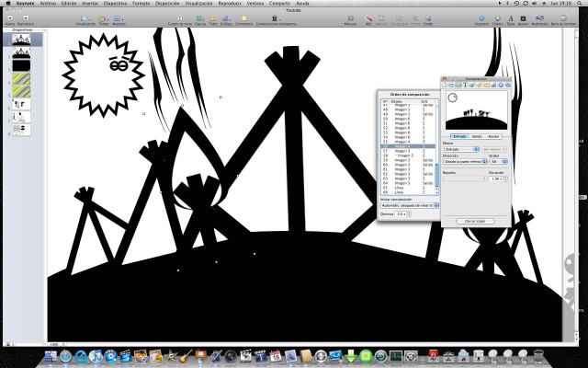Click the Rebote slider
This screenshot has width=588, height=368.
click(x=464, y=178)
